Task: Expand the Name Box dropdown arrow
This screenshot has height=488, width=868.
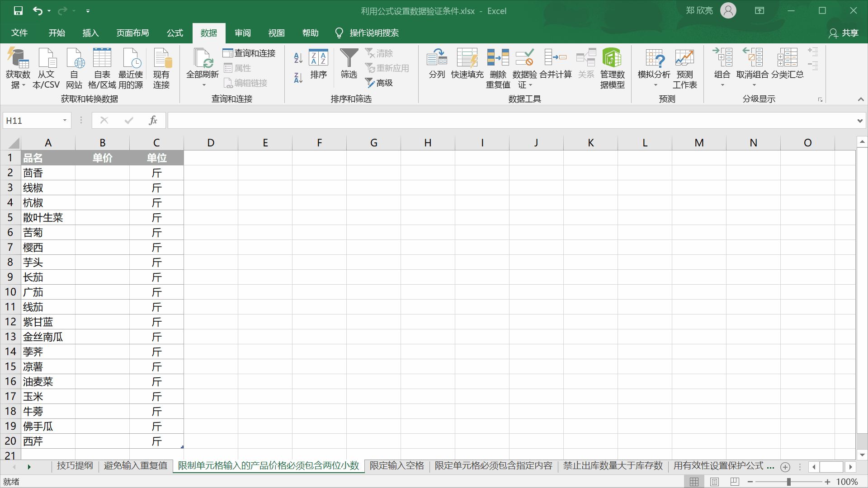Action: tap(65, 121)
